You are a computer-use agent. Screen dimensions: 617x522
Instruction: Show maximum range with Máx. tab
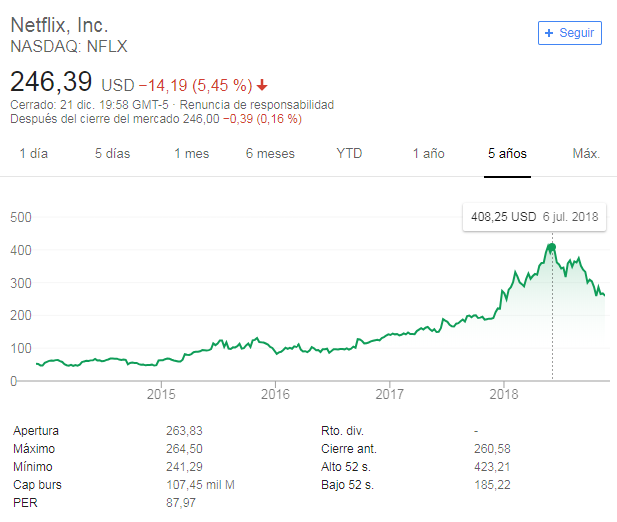pyautogui.click(x=585, y=154)
